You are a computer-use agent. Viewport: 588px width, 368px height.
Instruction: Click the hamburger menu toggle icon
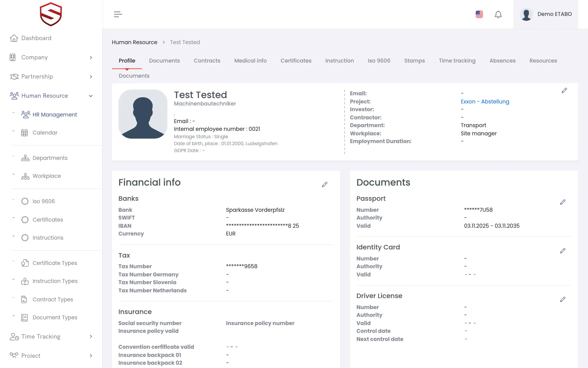pos(118,14)
